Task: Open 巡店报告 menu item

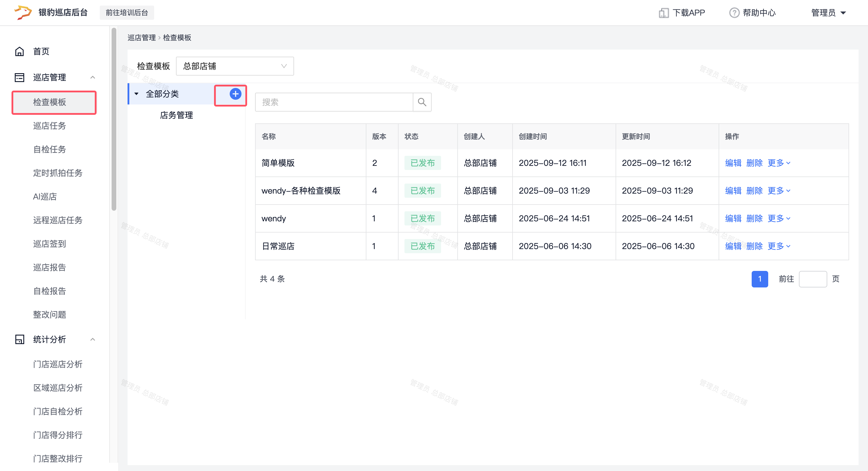Action: [x=50, y=267]
